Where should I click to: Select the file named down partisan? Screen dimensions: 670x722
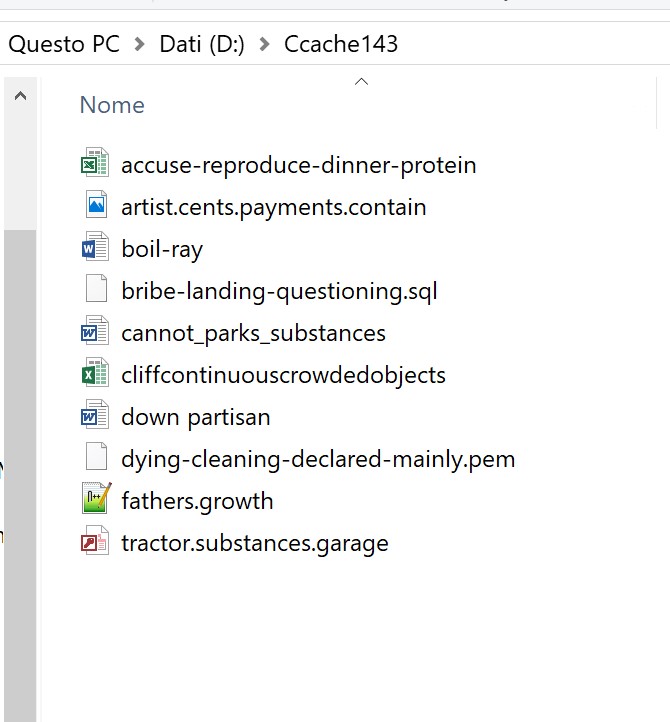click(195, 417)
